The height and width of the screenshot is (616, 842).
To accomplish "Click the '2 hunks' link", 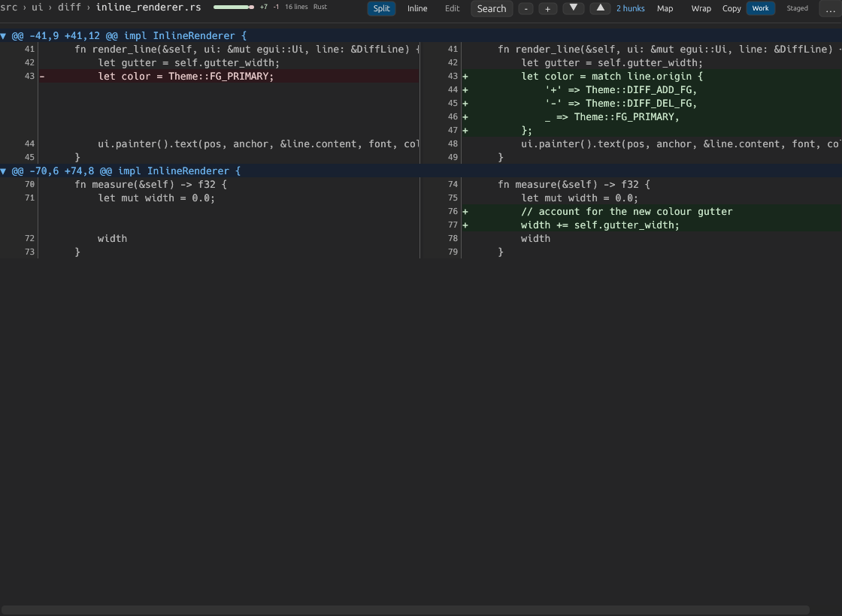I will (631, 8).
